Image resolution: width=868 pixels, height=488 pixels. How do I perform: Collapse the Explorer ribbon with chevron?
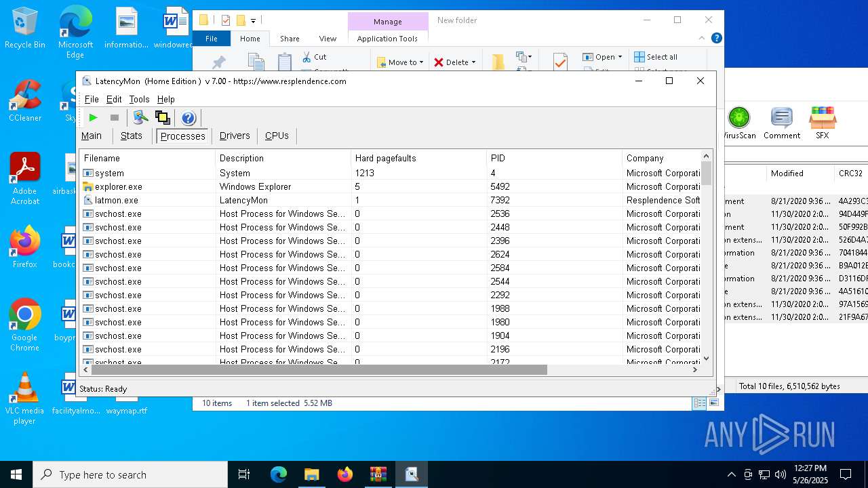coord(702,39)
